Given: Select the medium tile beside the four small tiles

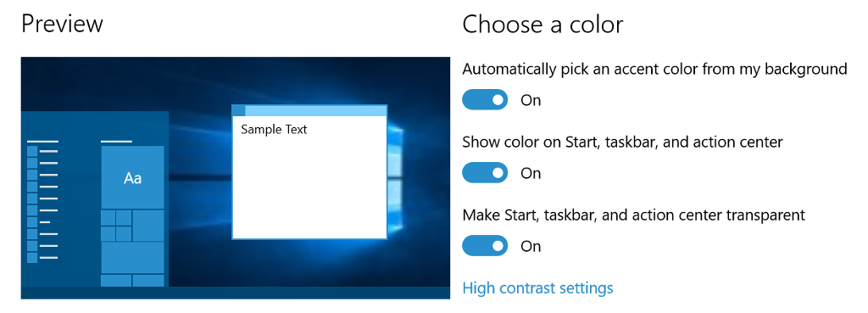Looking at the screenshot, I should pos(148,226).
